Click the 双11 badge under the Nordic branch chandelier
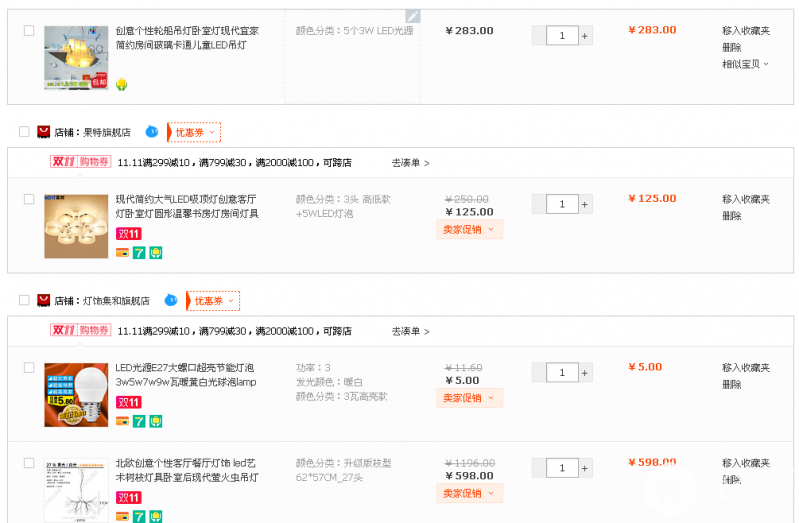Viewport: 799px width, 523px height. pyautogui.click(x=128, y=497)
